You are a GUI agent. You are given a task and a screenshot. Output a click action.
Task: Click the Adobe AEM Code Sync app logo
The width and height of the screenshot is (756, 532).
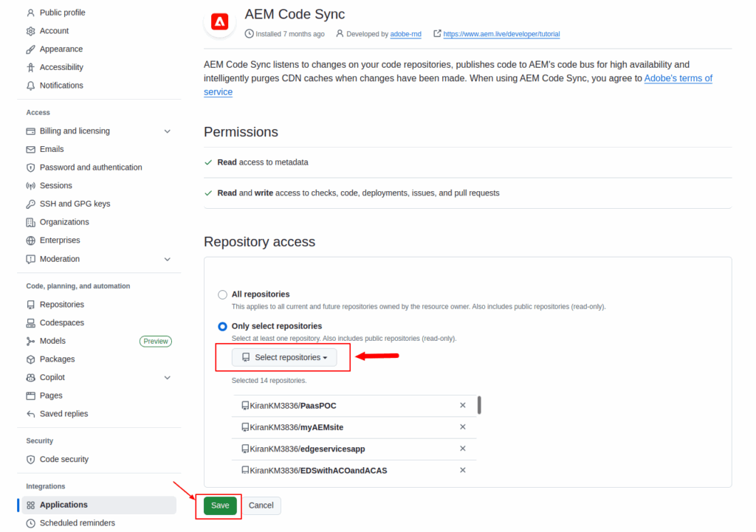click(x=219, y=22)
